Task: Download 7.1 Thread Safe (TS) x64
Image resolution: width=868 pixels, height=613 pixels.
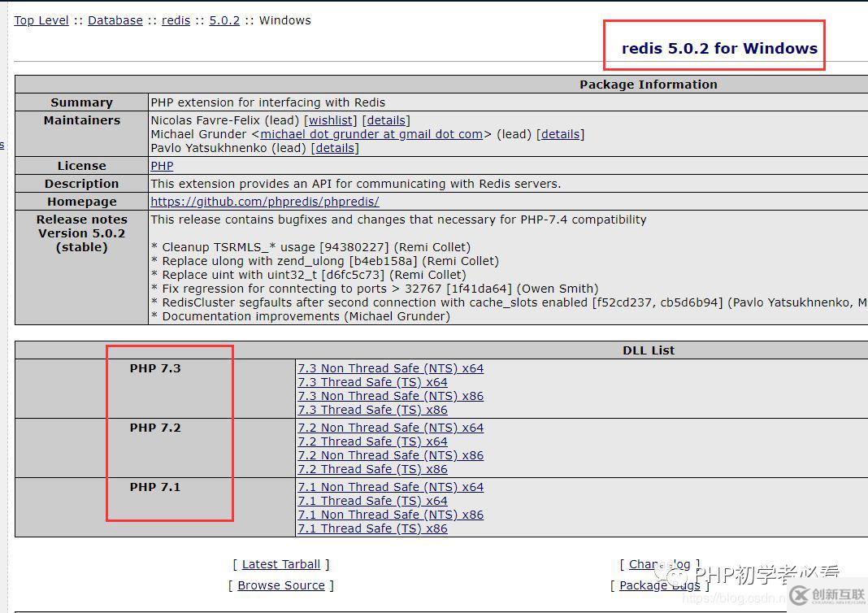Action: (x=372, y=501)
